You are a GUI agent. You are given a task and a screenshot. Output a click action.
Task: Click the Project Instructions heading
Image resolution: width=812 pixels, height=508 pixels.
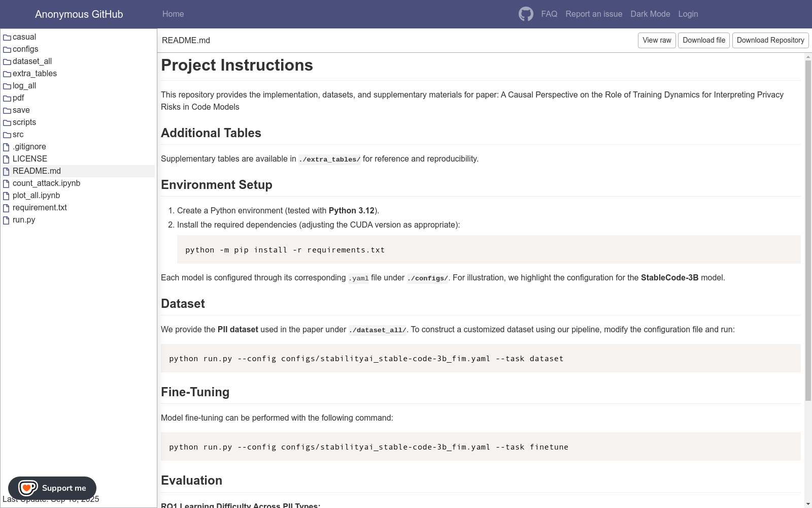[x=237, y=65]
